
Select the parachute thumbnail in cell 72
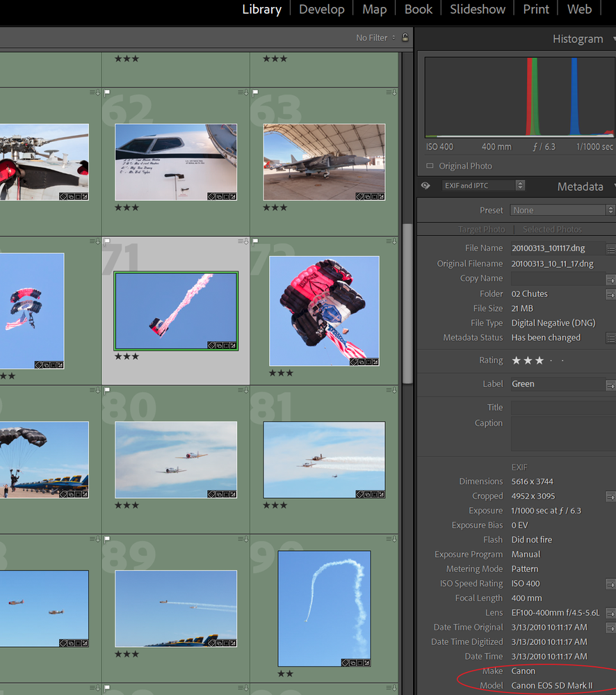pos(324,311)
